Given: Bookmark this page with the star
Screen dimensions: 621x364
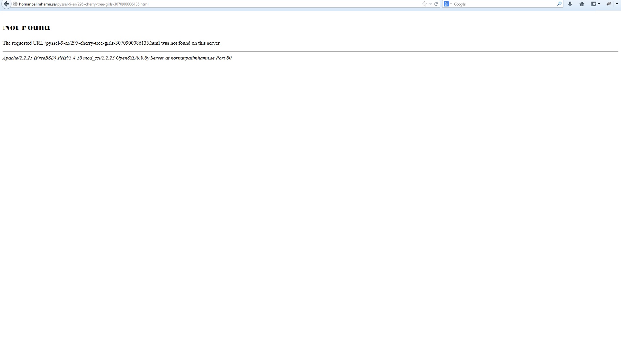Looking at the screenshot, I should 424,4.
